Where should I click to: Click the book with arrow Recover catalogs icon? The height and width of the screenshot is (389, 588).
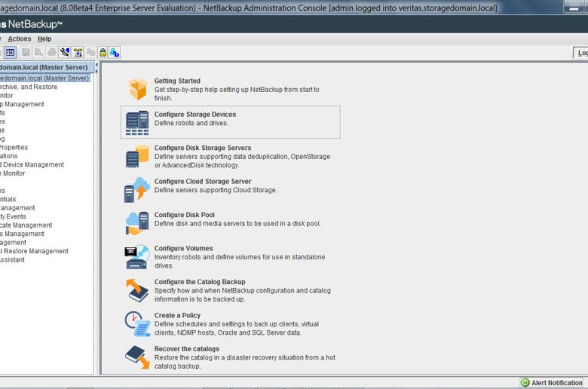click(137, 357)
